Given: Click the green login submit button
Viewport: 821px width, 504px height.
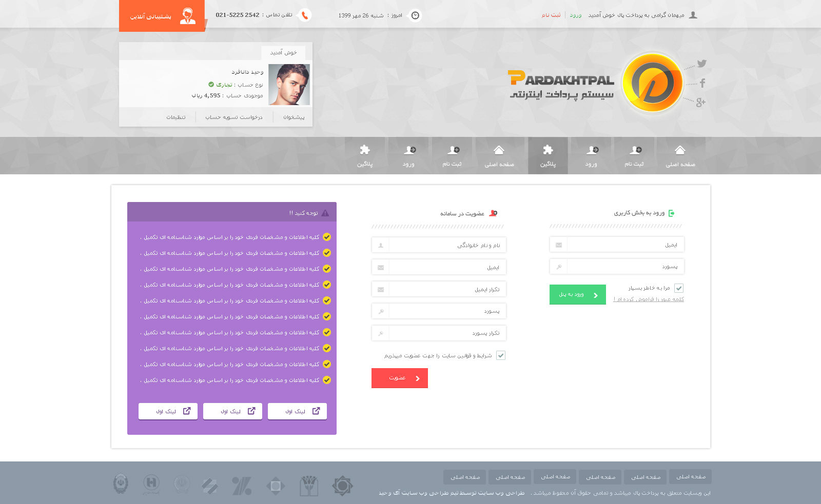Looking at the screenshot, I should pyautogui.click(x=577, y=295).
